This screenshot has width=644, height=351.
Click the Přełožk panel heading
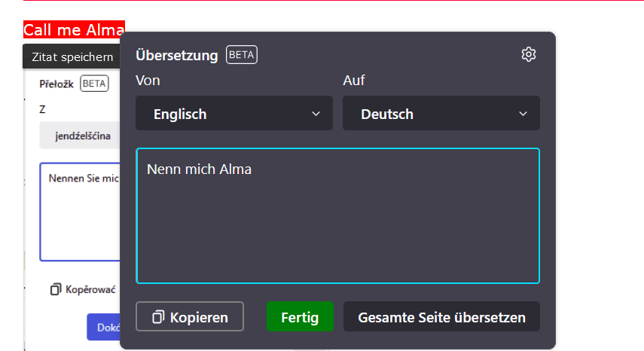coord(56,84)
